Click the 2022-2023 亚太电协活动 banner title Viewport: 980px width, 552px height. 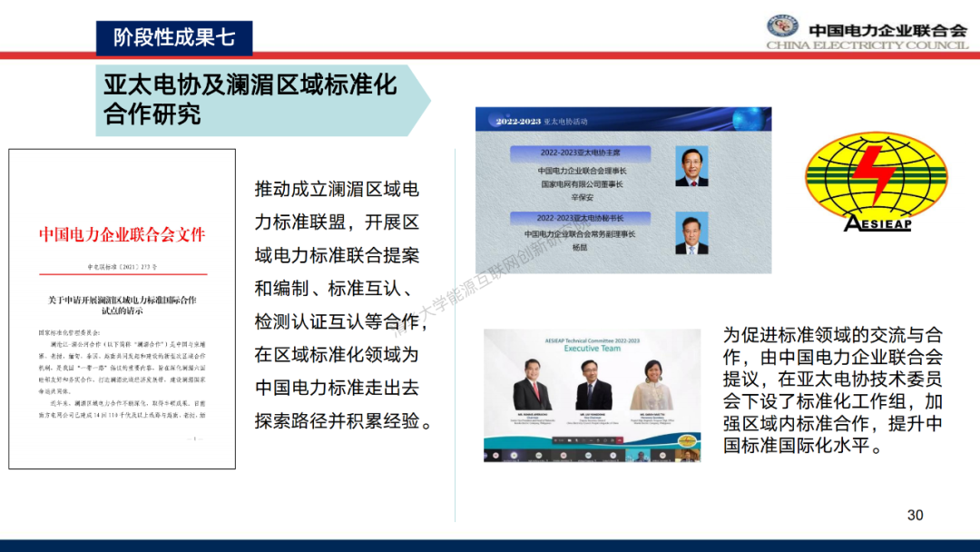(x=541, y=122)
